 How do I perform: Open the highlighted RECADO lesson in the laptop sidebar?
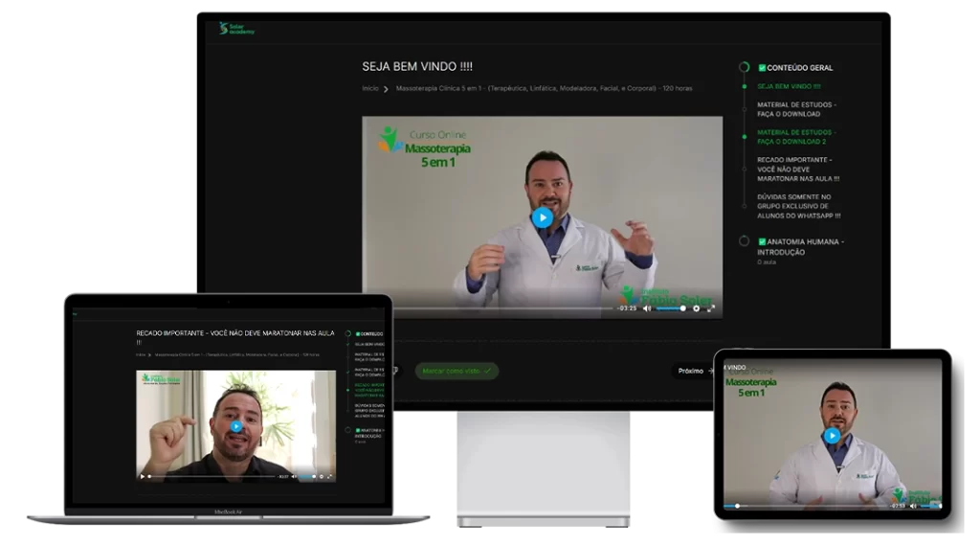point(369,390)
